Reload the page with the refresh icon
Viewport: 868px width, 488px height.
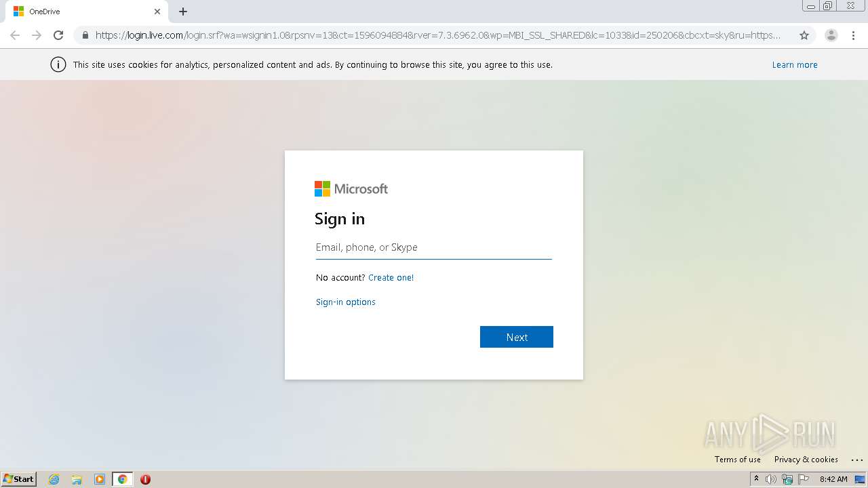pyautogui.click(x=58, y=35)
